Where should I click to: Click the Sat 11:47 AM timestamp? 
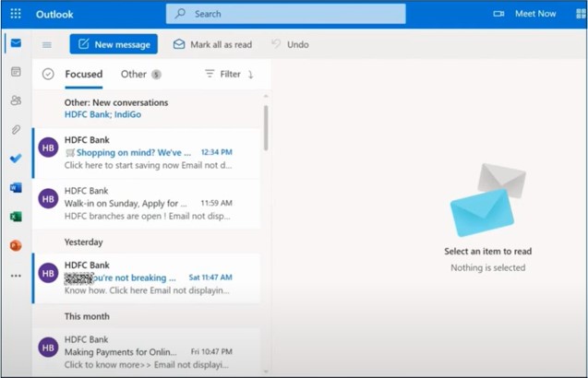(210, 278)
